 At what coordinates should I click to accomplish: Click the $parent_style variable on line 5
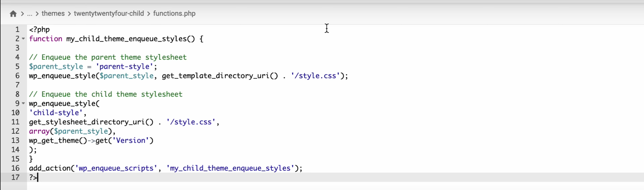pyautogui.click(x=56, y=67)
